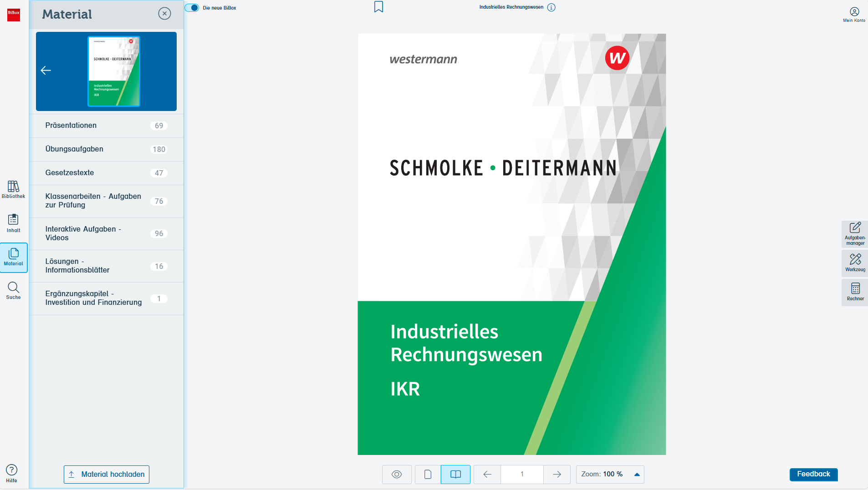Switch to double page view
The width and height of the screenshot is (868, 490).
pos(455,475)
